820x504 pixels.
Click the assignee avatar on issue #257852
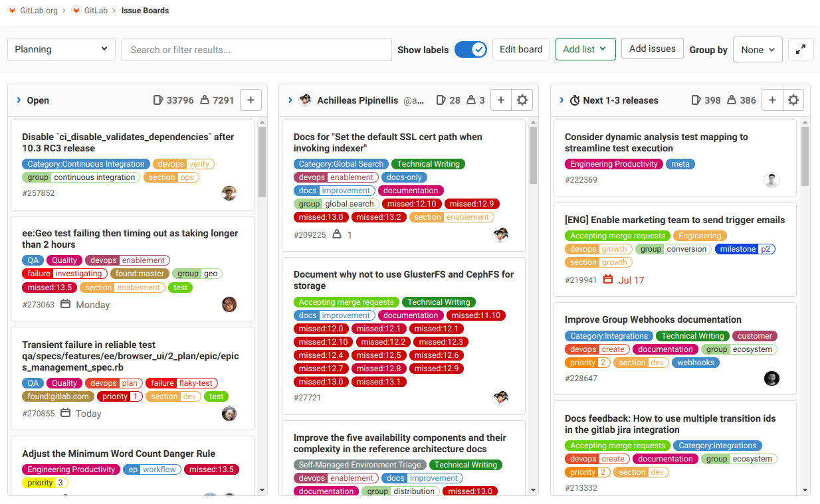click(x=229, y=193)
